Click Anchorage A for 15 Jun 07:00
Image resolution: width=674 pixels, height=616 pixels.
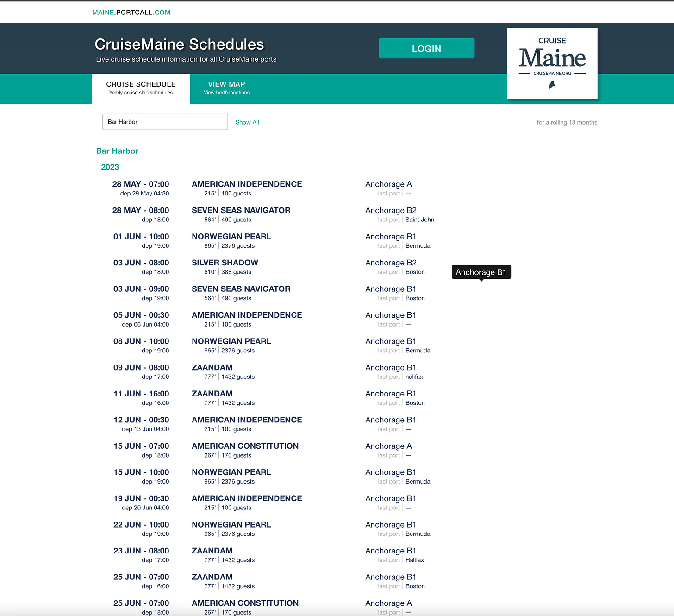pos(388,446)
